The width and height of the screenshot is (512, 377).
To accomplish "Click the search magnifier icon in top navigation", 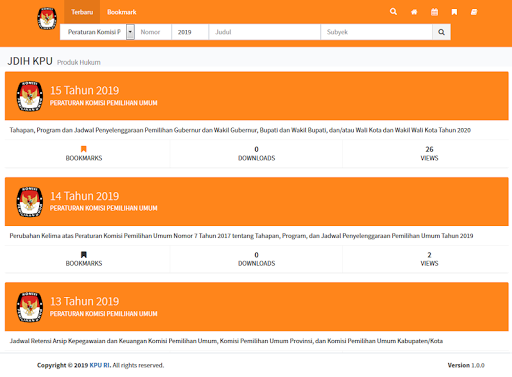I will tap(393, 12).
